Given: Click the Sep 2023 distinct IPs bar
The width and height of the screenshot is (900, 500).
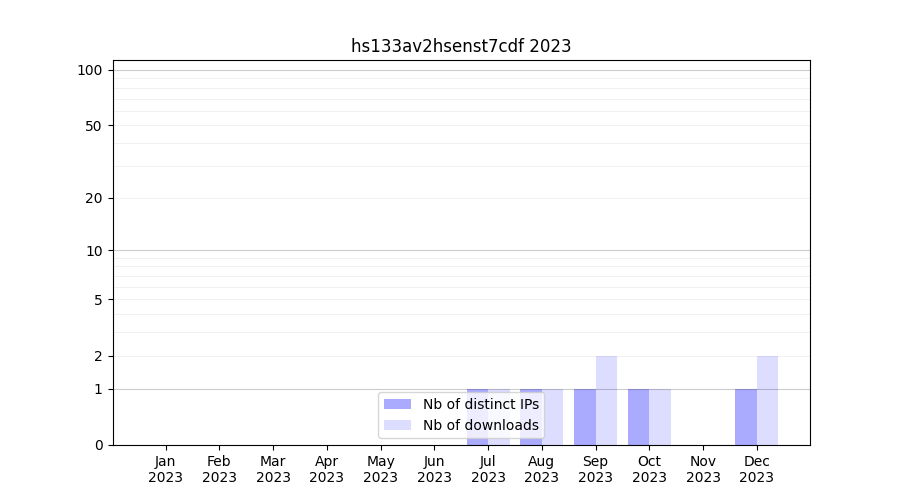Looking at the screenshot, I should [x=585, y=417].
